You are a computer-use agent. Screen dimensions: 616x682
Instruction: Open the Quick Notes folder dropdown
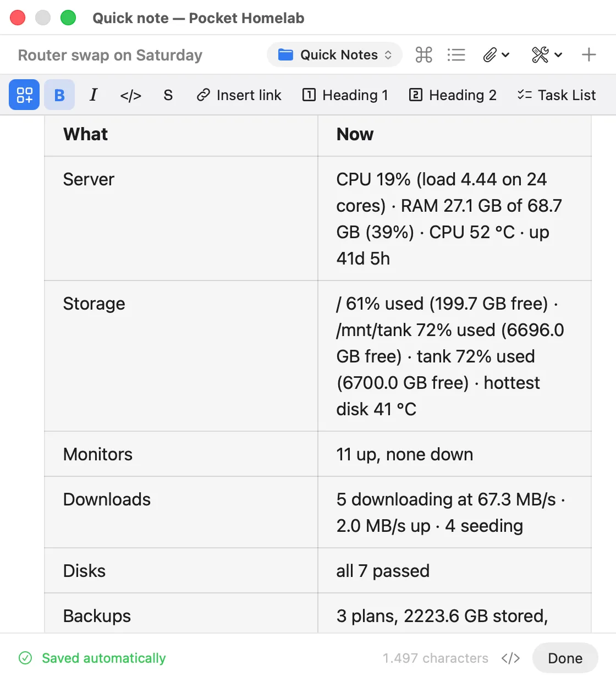334,55
